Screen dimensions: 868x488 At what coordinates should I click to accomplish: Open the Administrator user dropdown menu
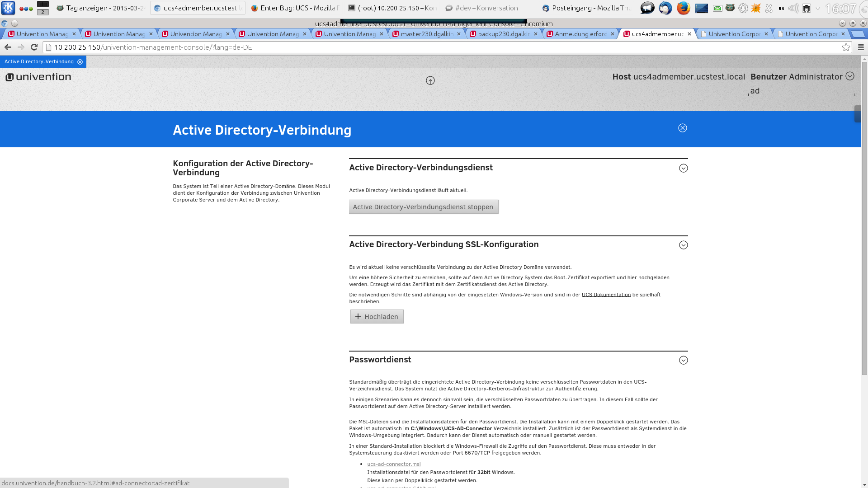[849, 76]
